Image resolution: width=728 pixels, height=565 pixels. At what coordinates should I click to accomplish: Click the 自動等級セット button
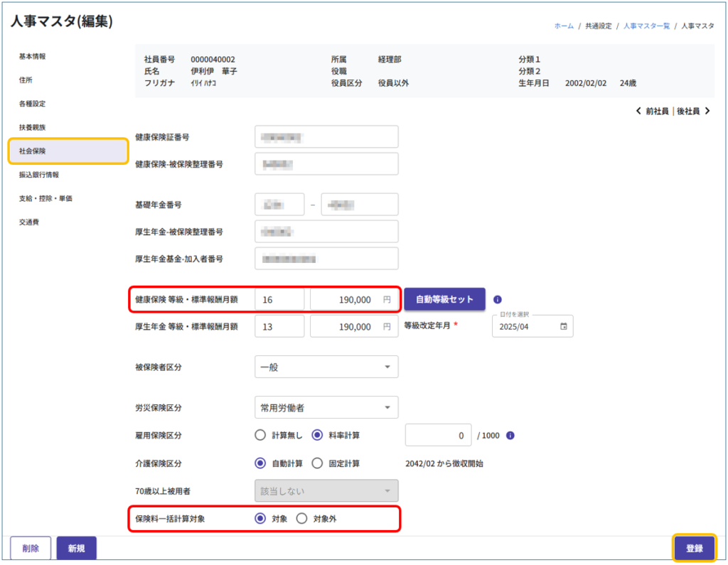[444, 300]
